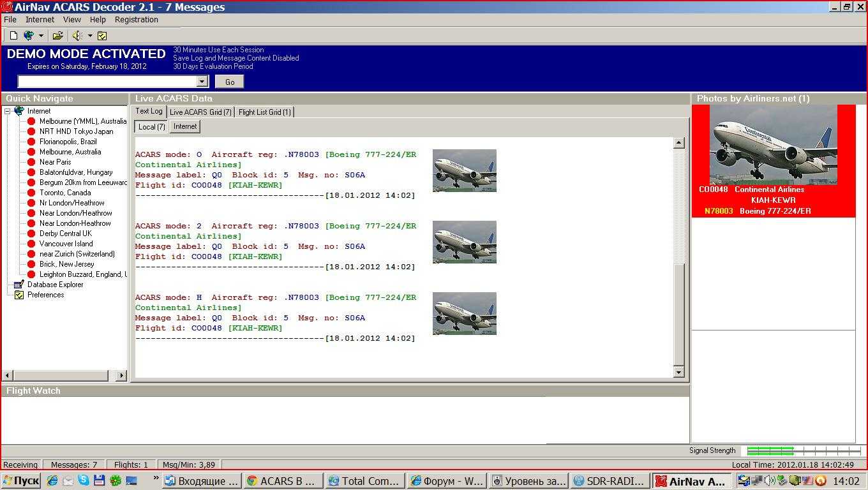The width and height of the screenshot is (868, 490).
Task: Click the text log down arrow
Action: pyautogui.click(x=679, y=372)
